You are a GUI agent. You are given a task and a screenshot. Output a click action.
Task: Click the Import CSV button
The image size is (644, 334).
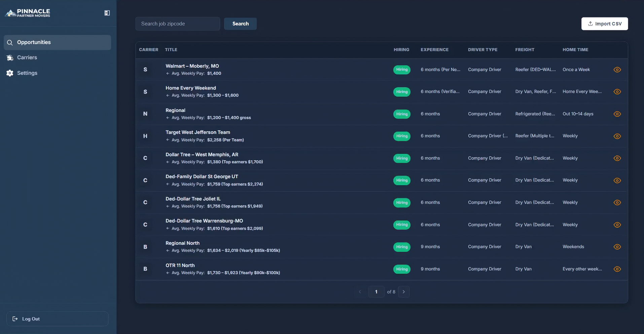pyautogui.click(x=605, y=24)
